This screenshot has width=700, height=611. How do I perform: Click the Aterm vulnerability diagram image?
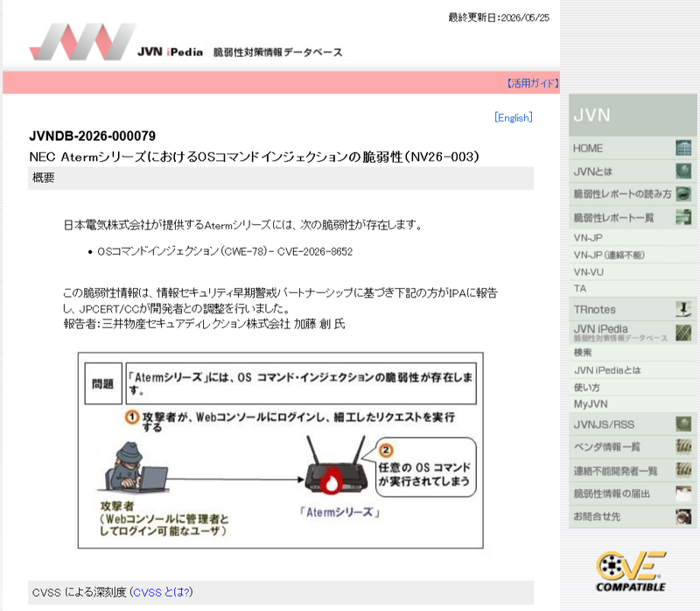click(x=280, y=450)
